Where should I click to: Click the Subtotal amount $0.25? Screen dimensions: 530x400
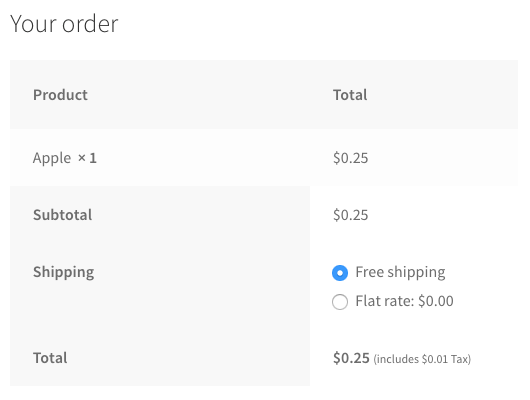(x=351, y=215)
